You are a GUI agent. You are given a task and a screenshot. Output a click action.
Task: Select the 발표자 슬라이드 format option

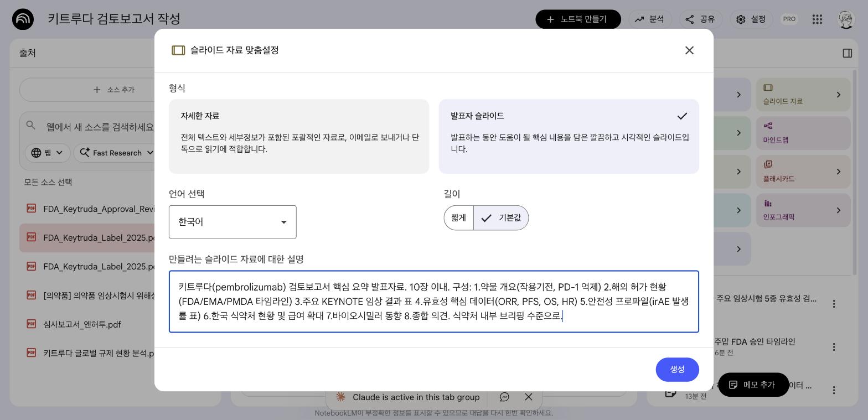(569, 137)
